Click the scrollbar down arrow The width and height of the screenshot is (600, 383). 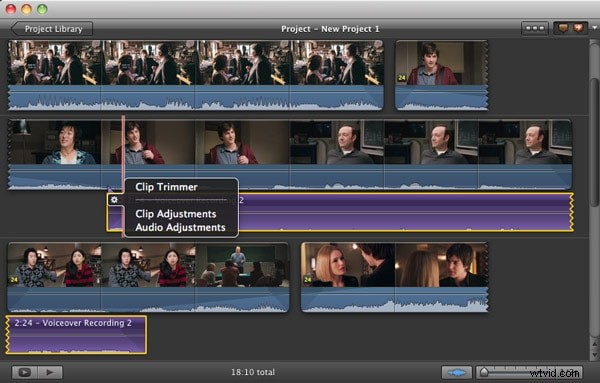(x=595, y=355)
